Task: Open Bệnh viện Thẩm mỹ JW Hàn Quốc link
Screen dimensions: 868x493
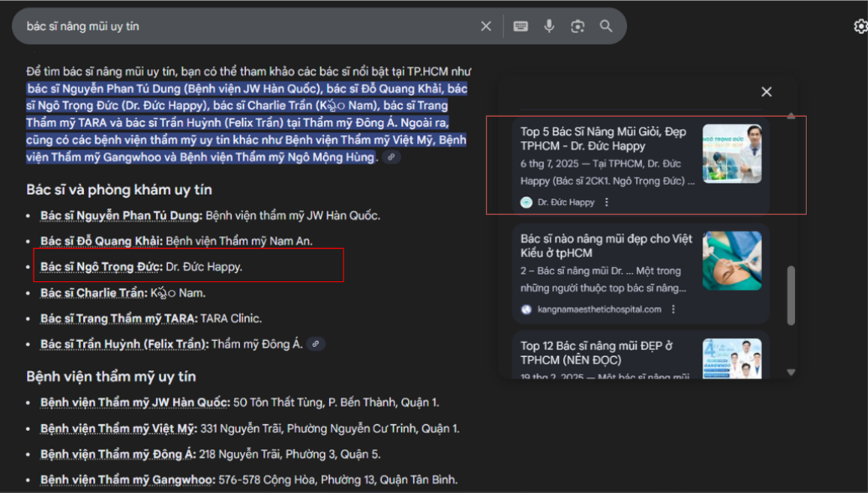Action: (x=135, y=402)
